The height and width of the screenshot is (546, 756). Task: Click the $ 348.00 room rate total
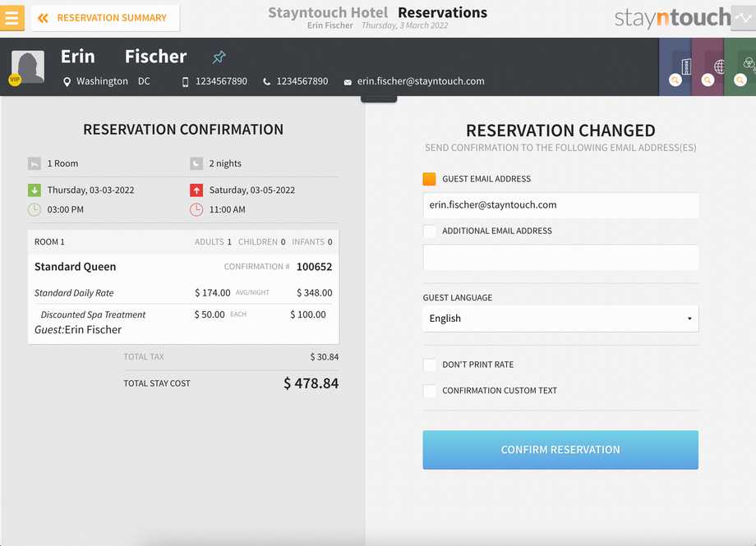click(315, 293)
